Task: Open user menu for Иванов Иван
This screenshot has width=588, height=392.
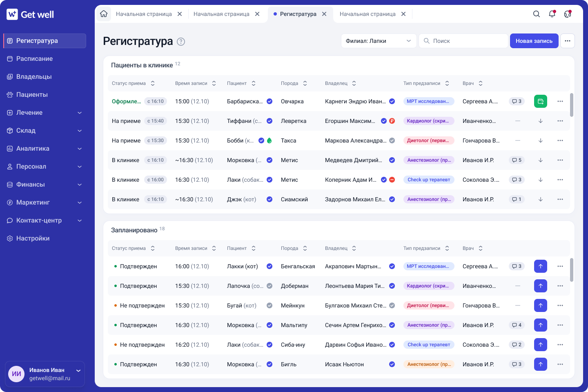Action: [45, 374]
